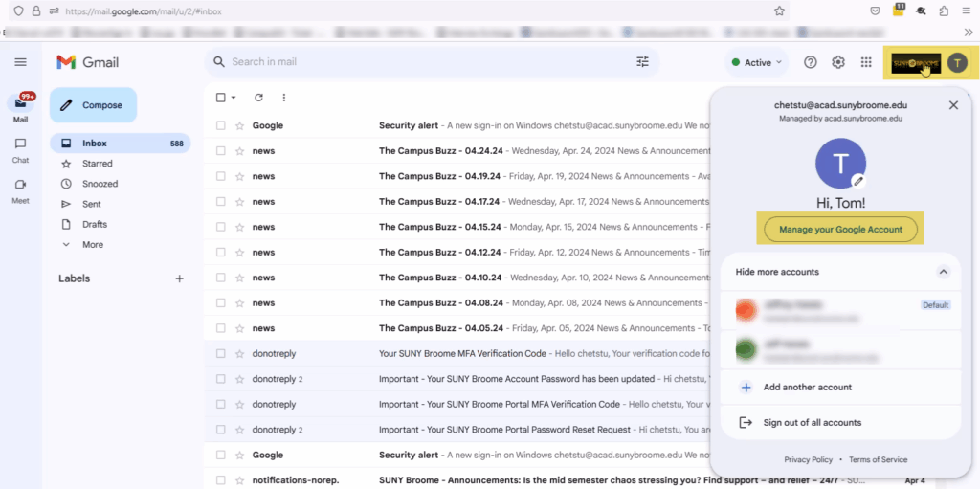Close the account panel
The width and height of the screenshot is (980, 489).
tap(953, 105)
